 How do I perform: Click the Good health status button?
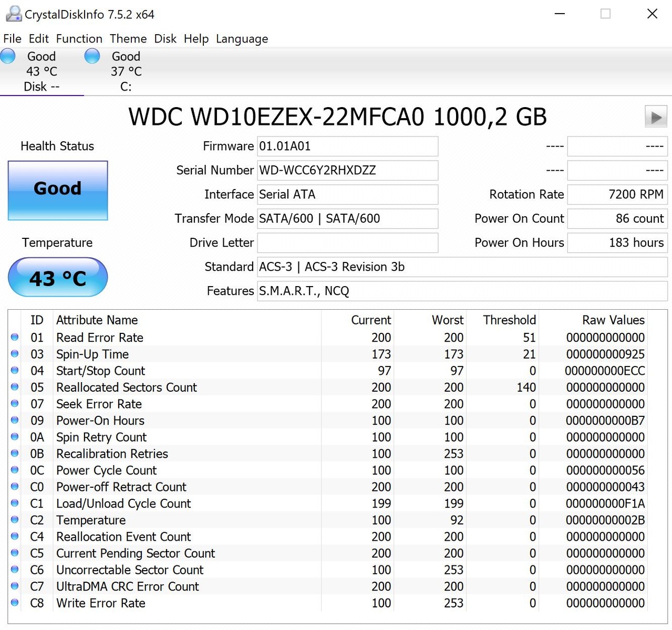pyautogui.click(x=58, y=190)
